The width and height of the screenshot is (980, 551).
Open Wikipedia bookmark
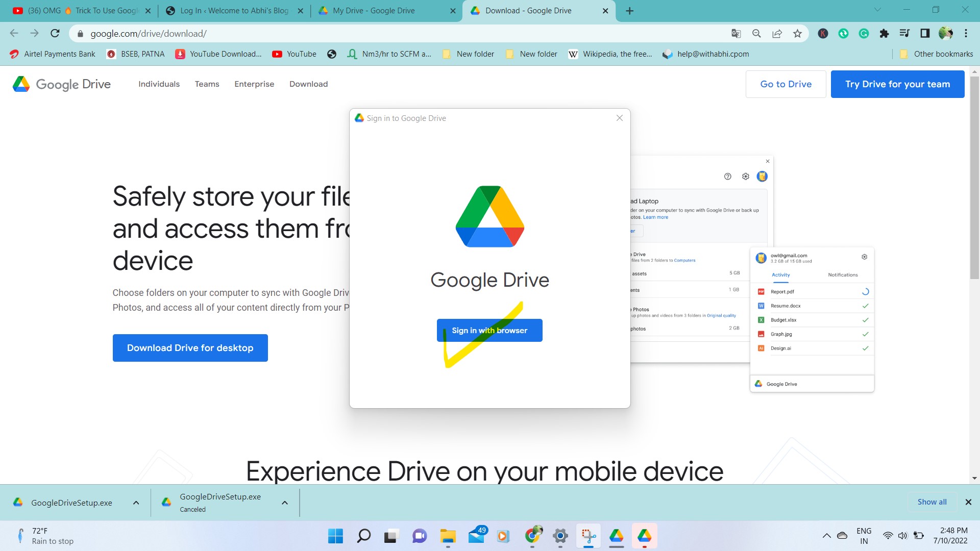click(x=610, y=54)
